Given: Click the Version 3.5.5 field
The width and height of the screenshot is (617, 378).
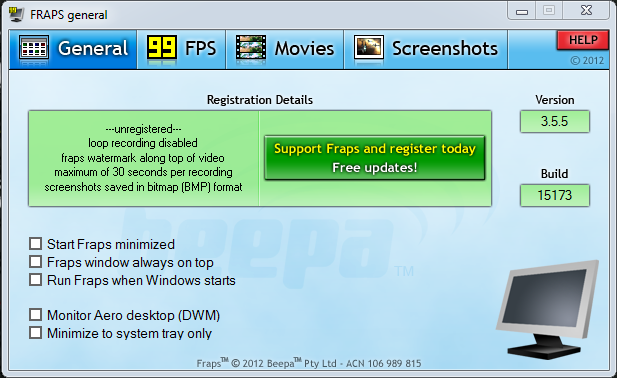Looking at the screenshot, I should (554, 121).
